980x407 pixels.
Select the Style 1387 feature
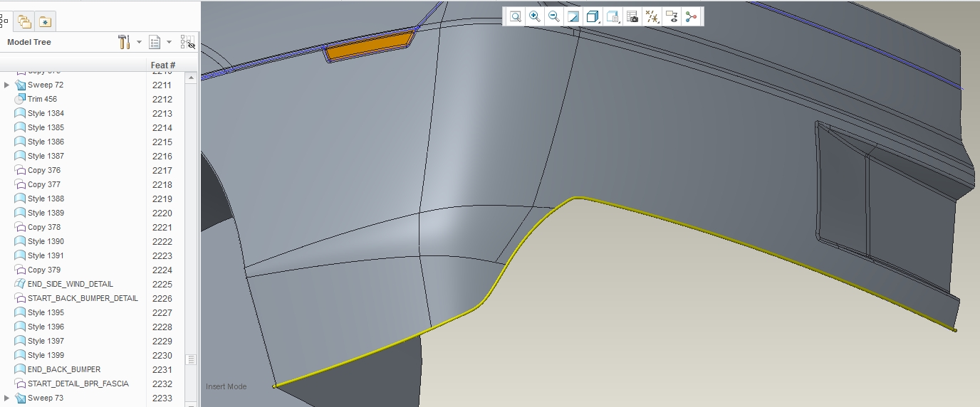tap(46, 156)
